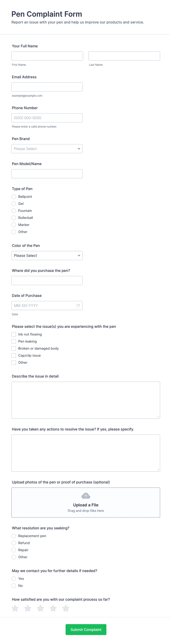The width and height of the screenshot is (170, 644).
Task: Select the third star rating
Action: (40, 608)
